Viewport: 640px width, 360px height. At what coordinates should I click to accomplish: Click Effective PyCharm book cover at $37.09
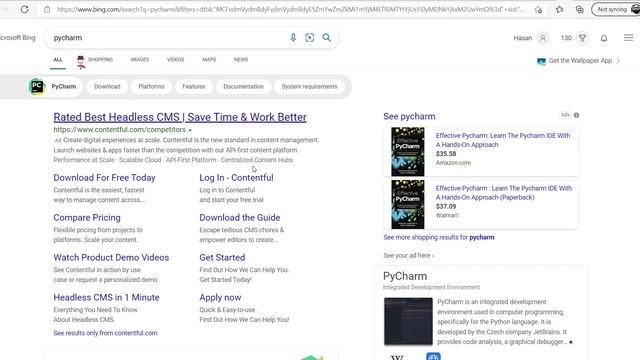408,204
